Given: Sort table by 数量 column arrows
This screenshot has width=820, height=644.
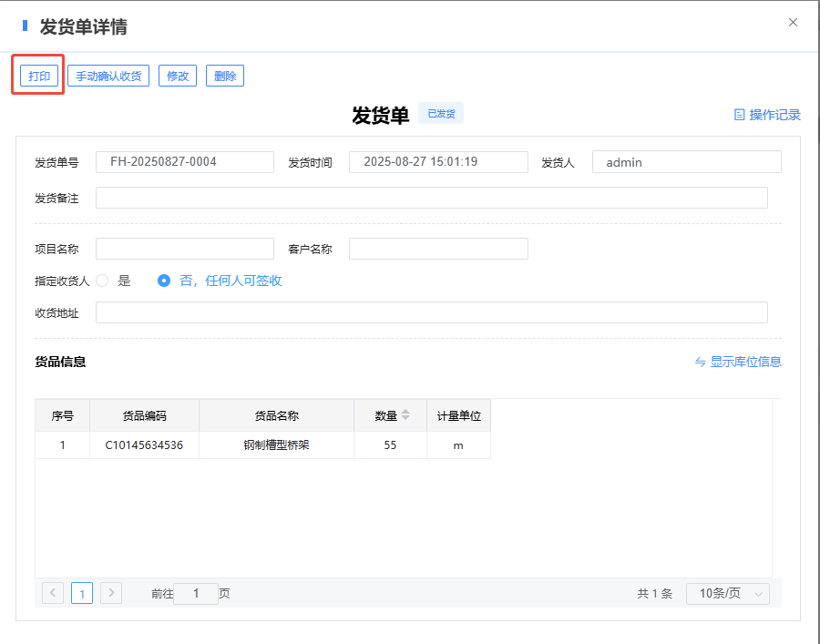Looking at the screenshot, I should pyautogui.click(x=405, y=415).
